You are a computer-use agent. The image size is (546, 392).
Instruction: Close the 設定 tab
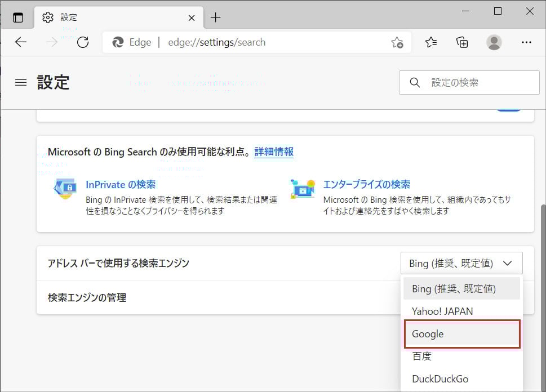pyautogui.click(x=192, y=18)
